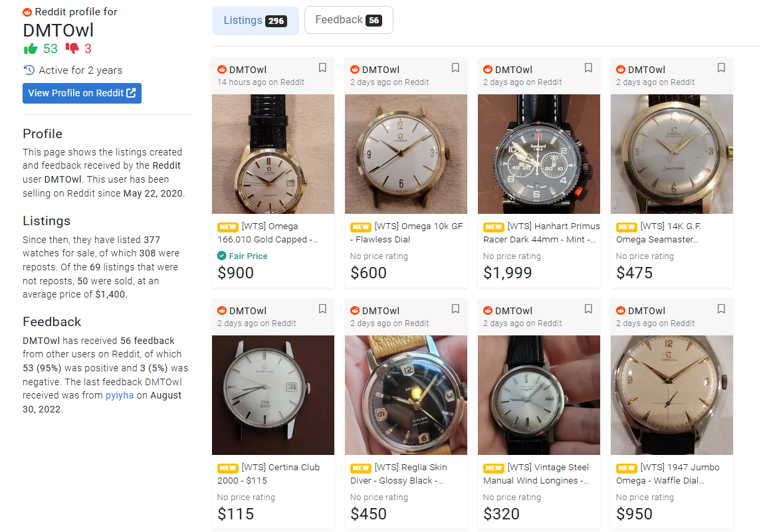Viewport: 761px width, 532px height.
Task: Click the Fair Price rating badge
Action: (243, 256)
